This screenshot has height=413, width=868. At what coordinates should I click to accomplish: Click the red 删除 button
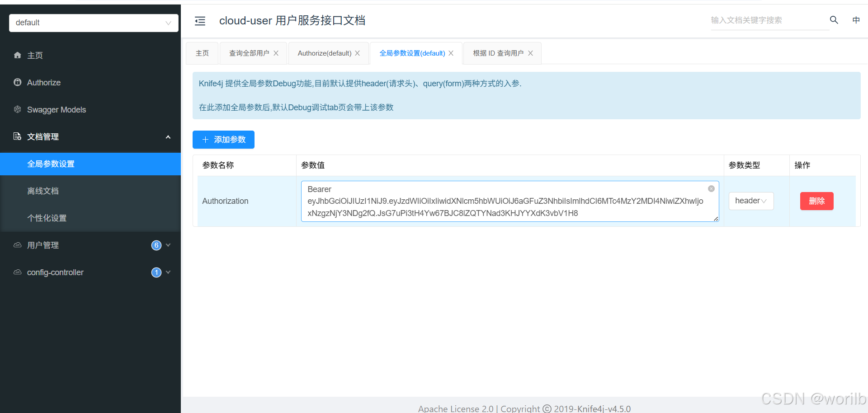tap(816, 201)
